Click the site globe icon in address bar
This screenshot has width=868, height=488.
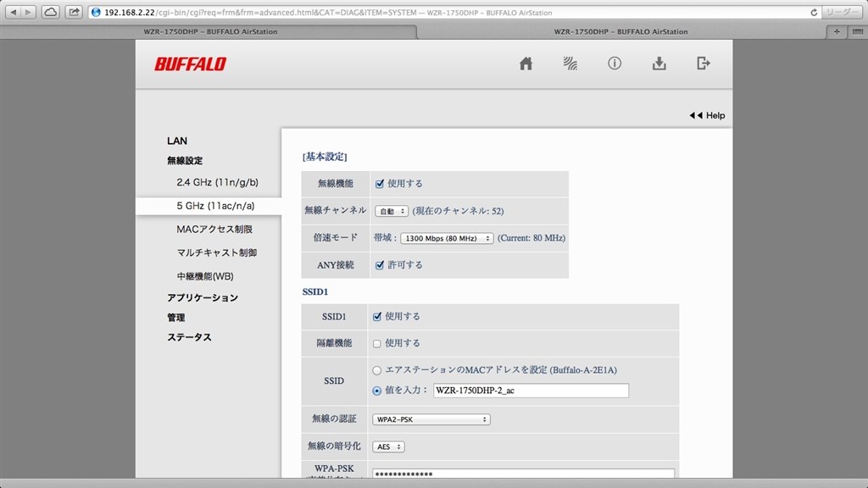point(96,12)
